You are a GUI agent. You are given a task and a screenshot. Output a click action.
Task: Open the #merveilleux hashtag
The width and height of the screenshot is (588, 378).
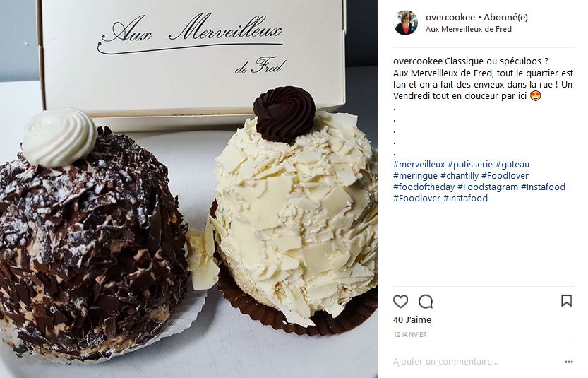pyautogui.click(x=419, y=165)
